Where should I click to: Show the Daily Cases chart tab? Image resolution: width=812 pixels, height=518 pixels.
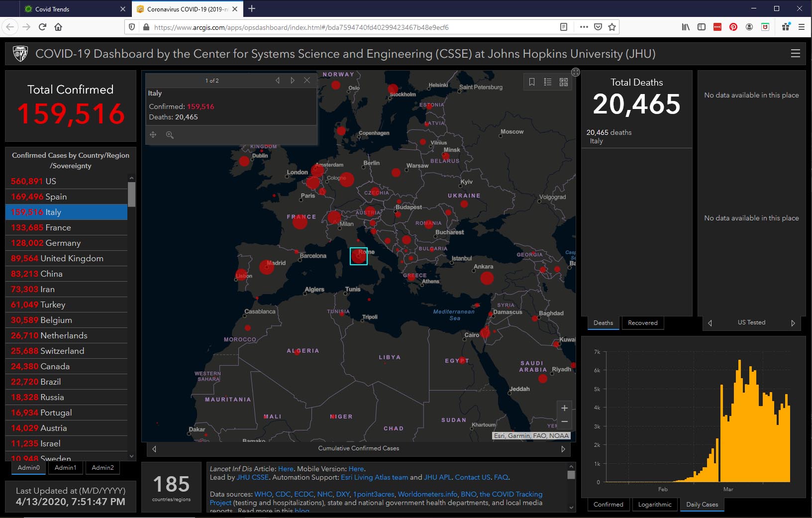(x=702, y=505)
